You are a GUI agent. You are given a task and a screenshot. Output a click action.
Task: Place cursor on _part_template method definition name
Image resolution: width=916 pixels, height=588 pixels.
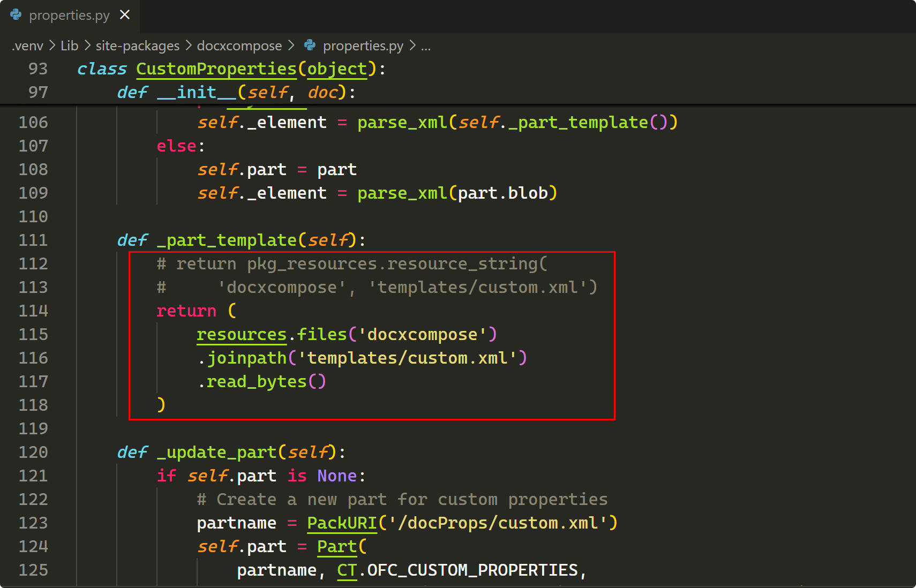click(226, 240)
